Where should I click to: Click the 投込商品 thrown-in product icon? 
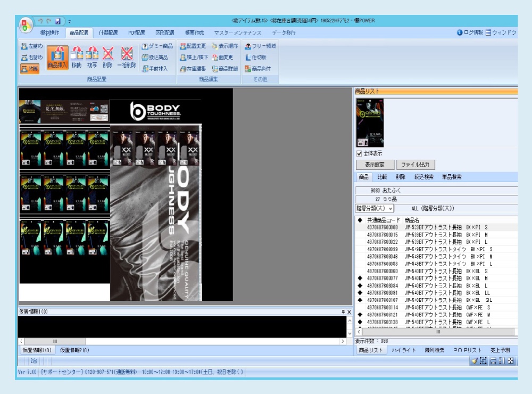click(x=145, y=58)
